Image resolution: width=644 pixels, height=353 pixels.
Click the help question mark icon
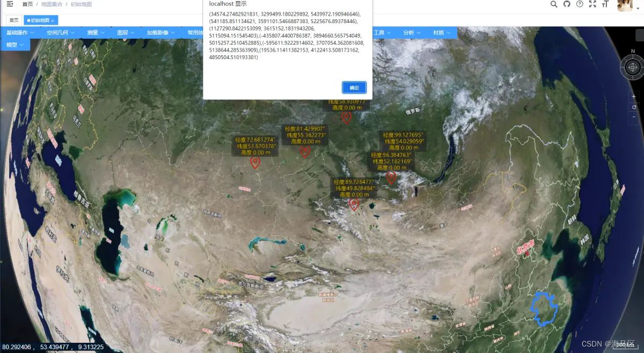tap(580, 4)
